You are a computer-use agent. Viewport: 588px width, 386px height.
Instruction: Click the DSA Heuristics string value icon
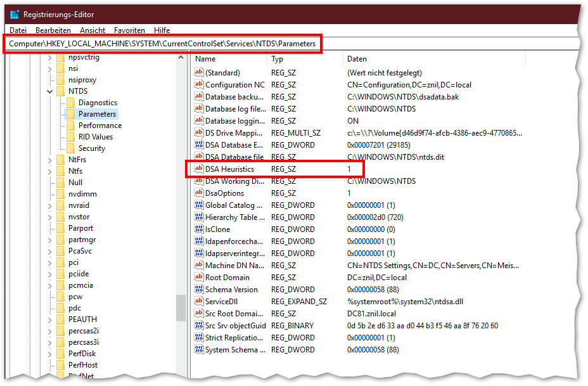point(198,169)
